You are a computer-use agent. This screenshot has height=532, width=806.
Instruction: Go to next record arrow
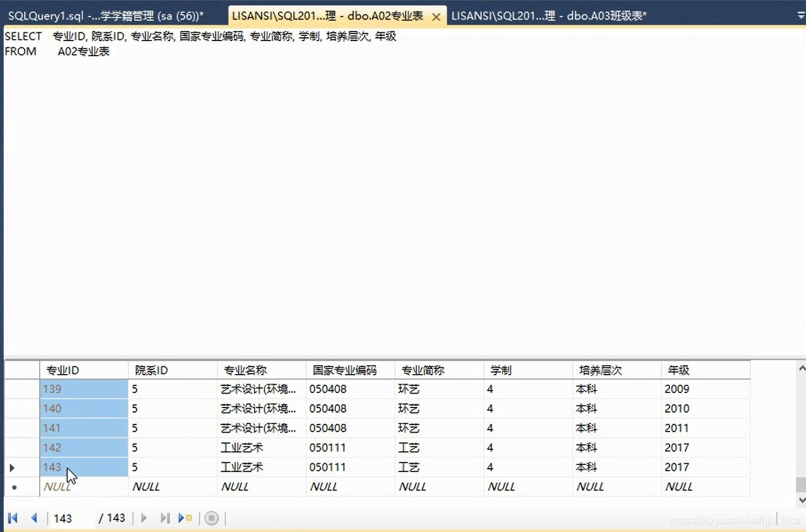(x=144, y=518)
